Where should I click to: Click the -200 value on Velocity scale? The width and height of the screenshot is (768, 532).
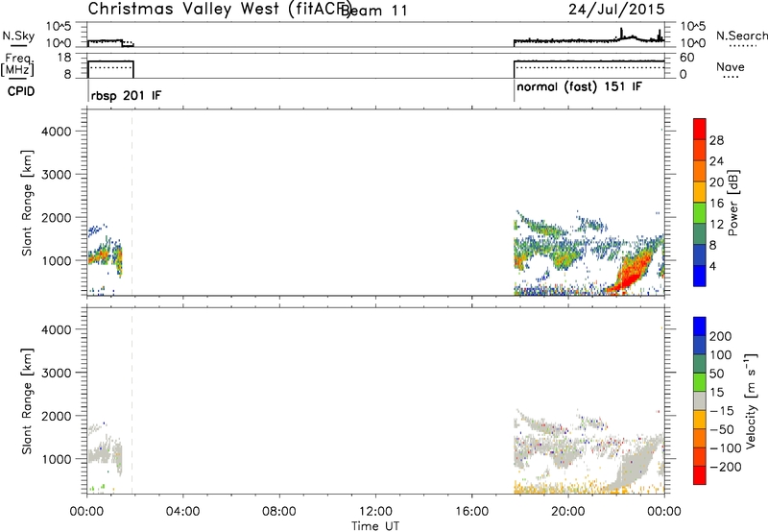(x=726, y=467)
